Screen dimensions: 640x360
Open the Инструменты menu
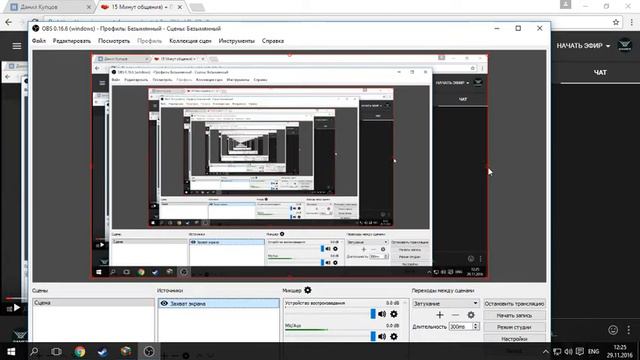237,41
